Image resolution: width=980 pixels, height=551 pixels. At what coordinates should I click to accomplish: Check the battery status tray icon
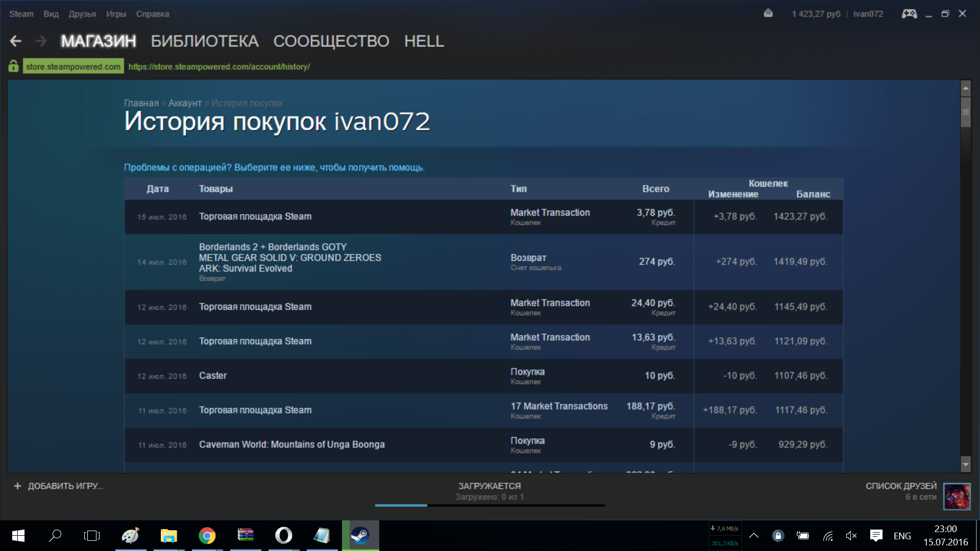pyautogui.click(x=802, y=536)
